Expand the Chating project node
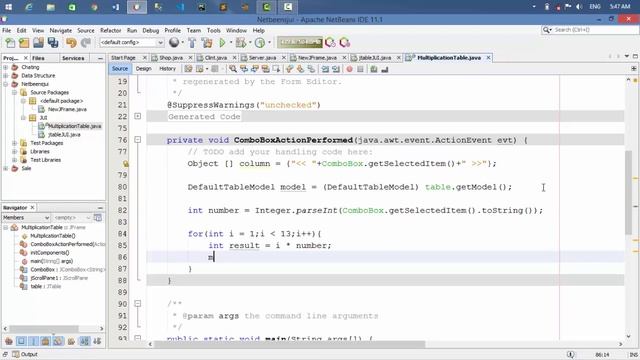This screenshot has height=360, width=640. [6, 67]
